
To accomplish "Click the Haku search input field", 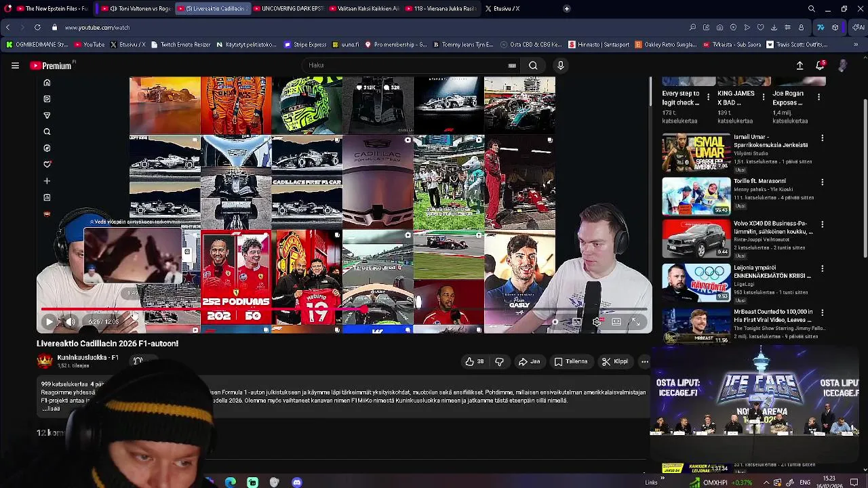I will pos(412,66).
